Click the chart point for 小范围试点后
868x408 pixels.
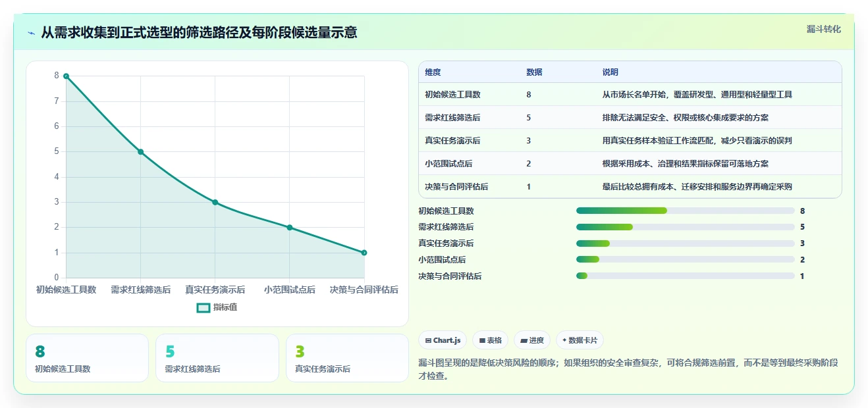click(x=290, y=228)
